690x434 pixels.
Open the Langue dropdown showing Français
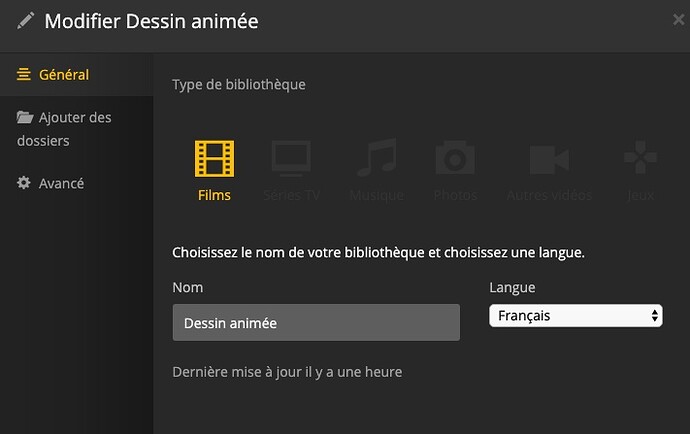point(570,316)
